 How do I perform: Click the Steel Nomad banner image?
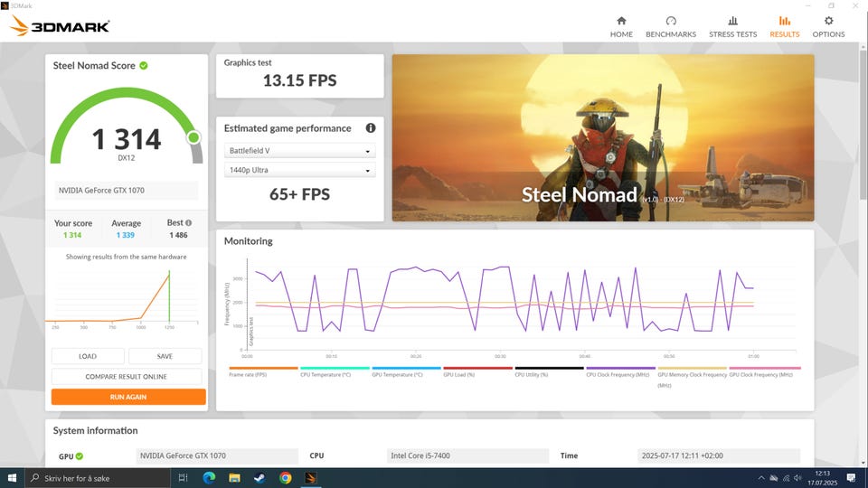(603, 137)
